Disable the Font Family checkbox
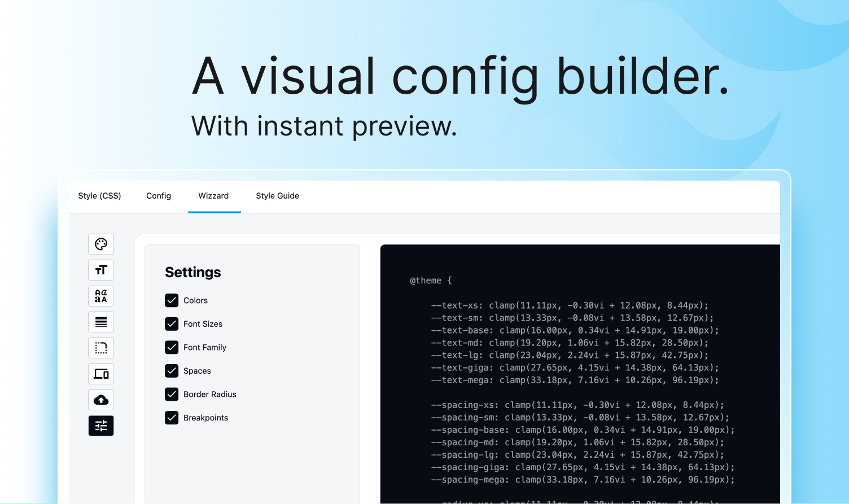 (x=172, y=347)
